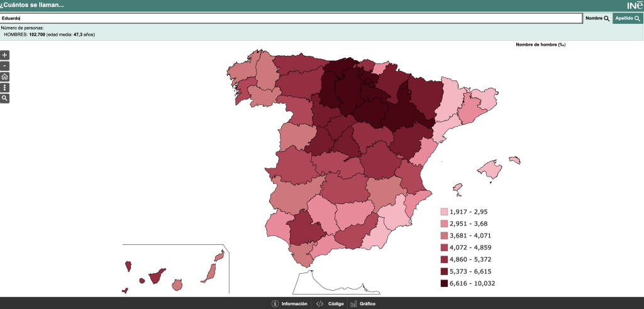Viewport: 644px width, 309px height.
Task: Click the 6,616 - 10,032 legend swatch
Action: [444, 283]
